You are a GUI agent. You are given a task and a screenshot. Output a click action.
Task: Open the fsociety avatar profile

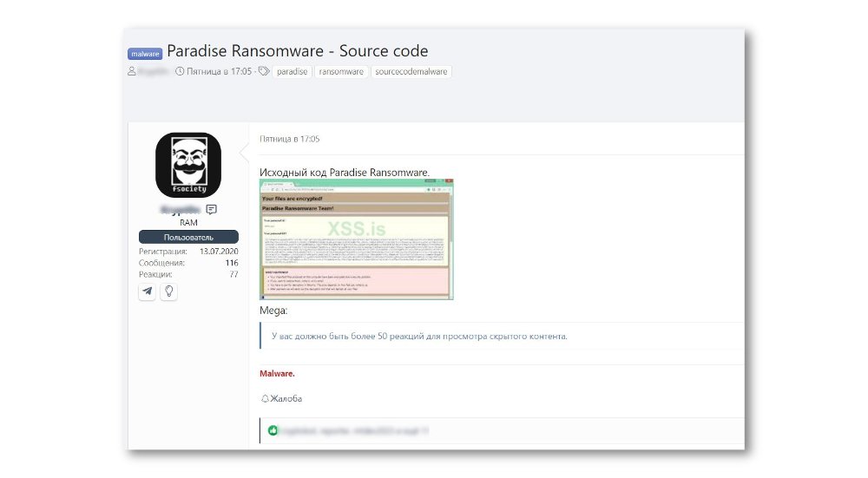tap(188, 165)
